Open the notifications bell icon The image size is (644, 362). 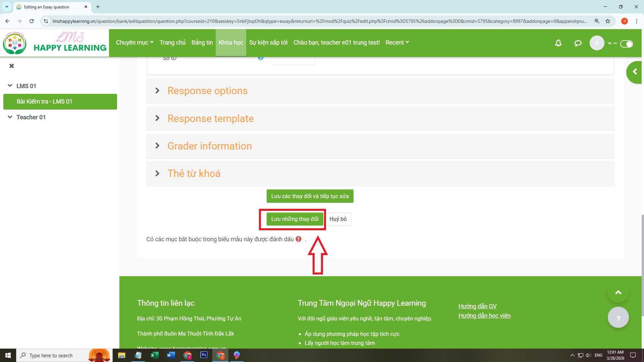pos(558,43)
